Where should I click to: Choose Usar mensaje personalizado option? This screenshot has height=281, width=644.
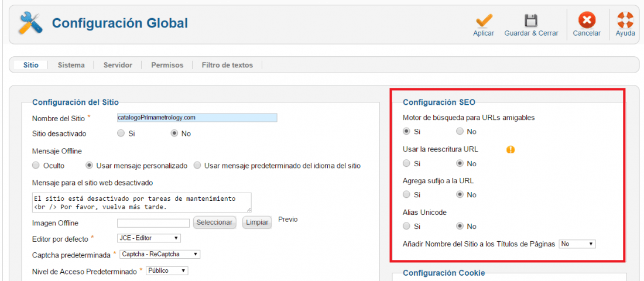pyautogui.click(x=89, y=166)
